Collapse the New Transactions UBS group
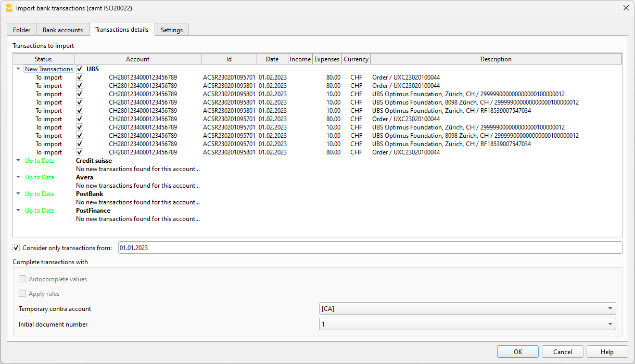This screenshot has height=364, width=635. 18,69
